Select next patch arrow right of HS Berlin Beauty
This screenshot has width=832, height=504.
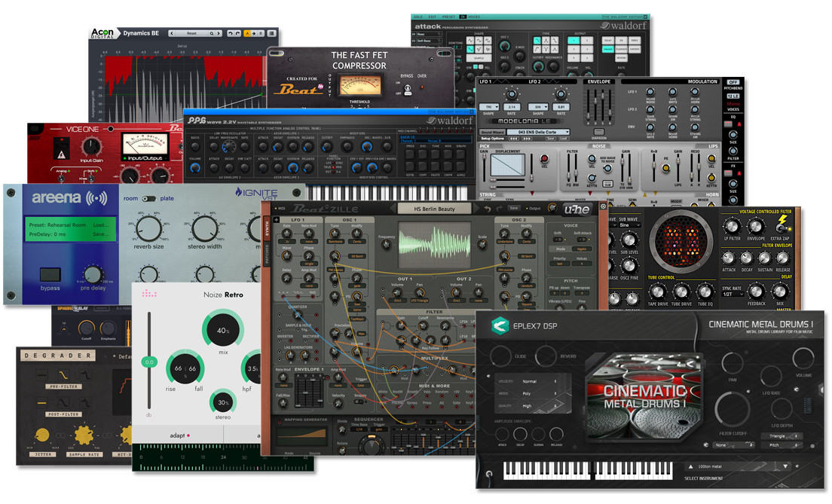[x=476, y=209]
